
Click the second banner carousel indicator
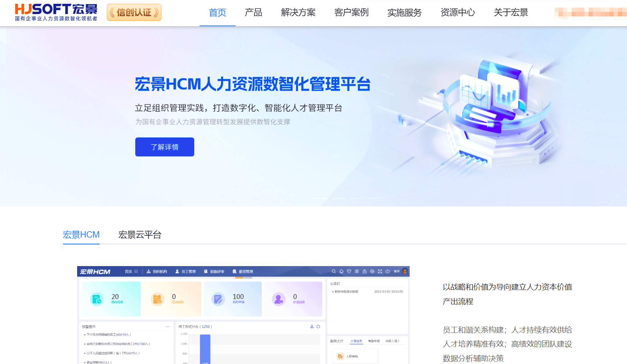(339, 199)
